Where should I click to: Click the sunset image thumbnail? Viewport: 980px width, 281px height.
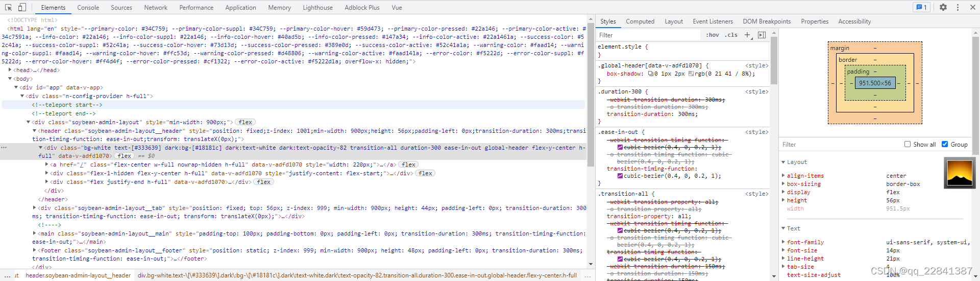pyautogui.click(x=959, y=173)
